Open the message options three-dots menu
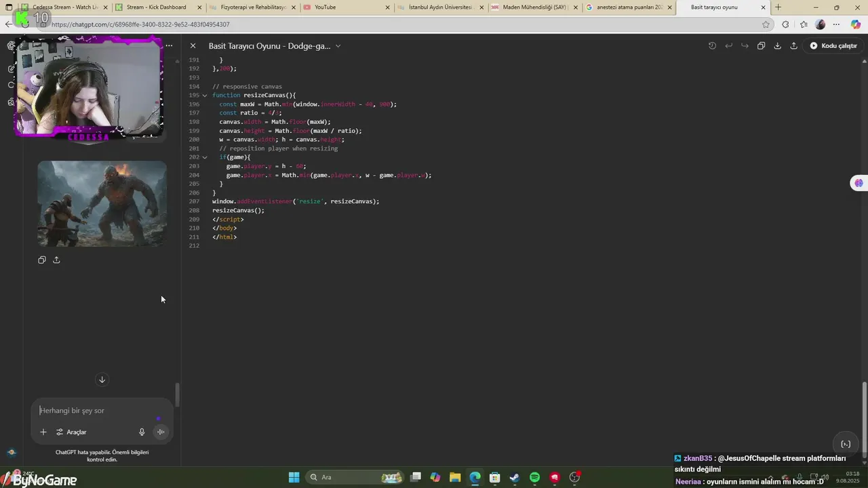The width and height of the screenshot is (868, 488). click(169, 46)
